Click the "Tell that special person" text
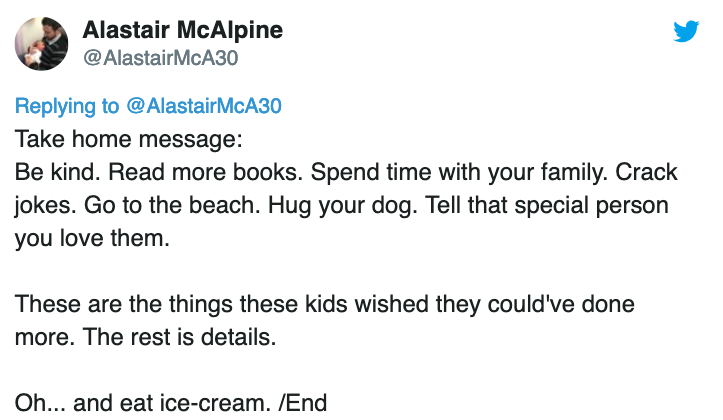The image size is (723, 420). (x=546, y=206)
